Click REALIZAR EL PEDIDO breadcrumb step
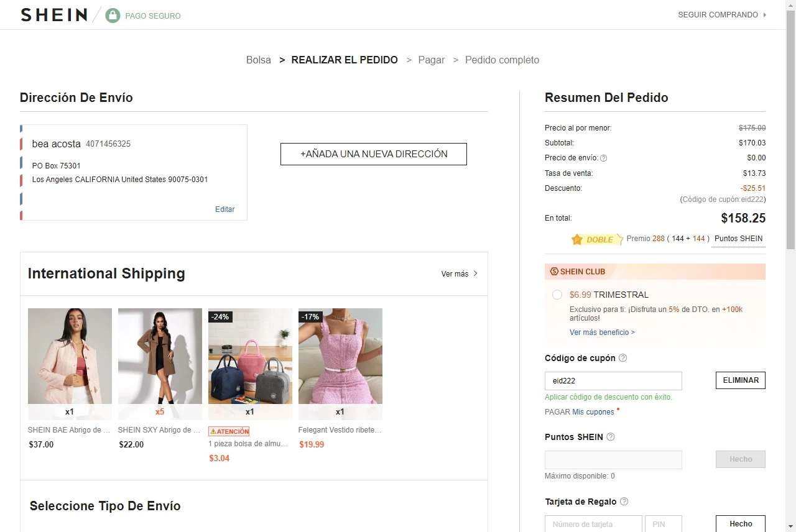 pyautogui.click(x=345, y=60)
